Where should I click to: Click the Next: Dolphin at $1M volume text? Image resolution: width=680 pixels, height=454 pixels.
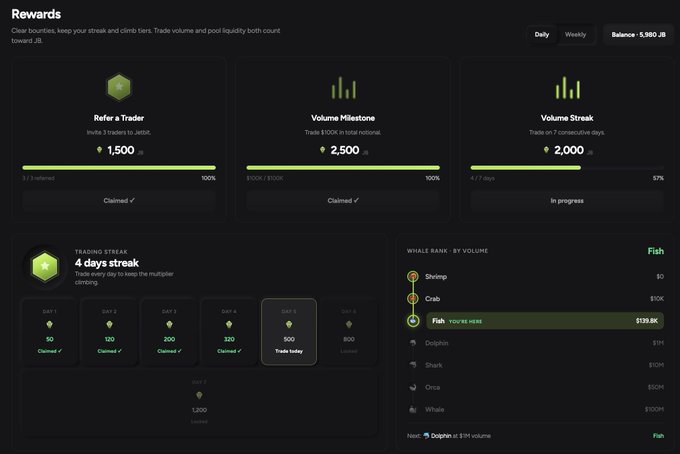(x=449, y=436)
